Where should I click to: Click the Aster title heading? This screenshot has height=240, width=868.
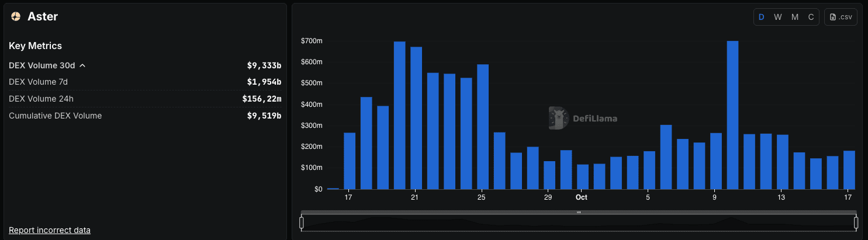pos(43,17)
